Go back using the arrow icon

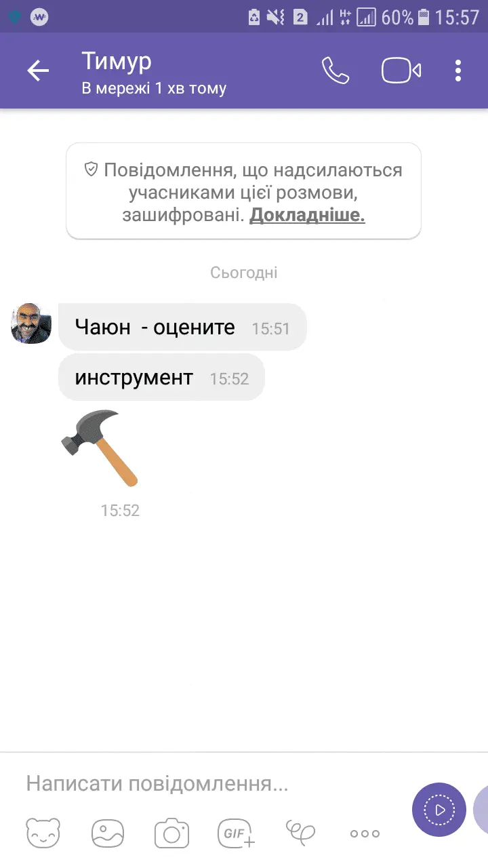pos(38,71)
